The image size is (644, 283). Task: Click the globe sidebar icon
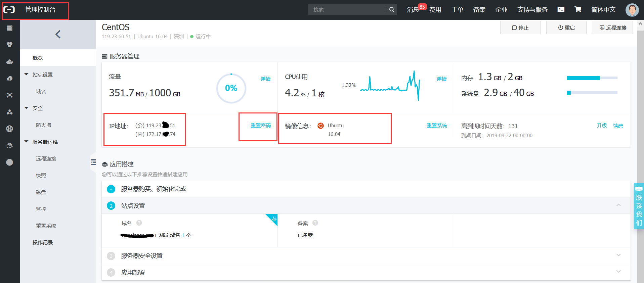point(10,129)
